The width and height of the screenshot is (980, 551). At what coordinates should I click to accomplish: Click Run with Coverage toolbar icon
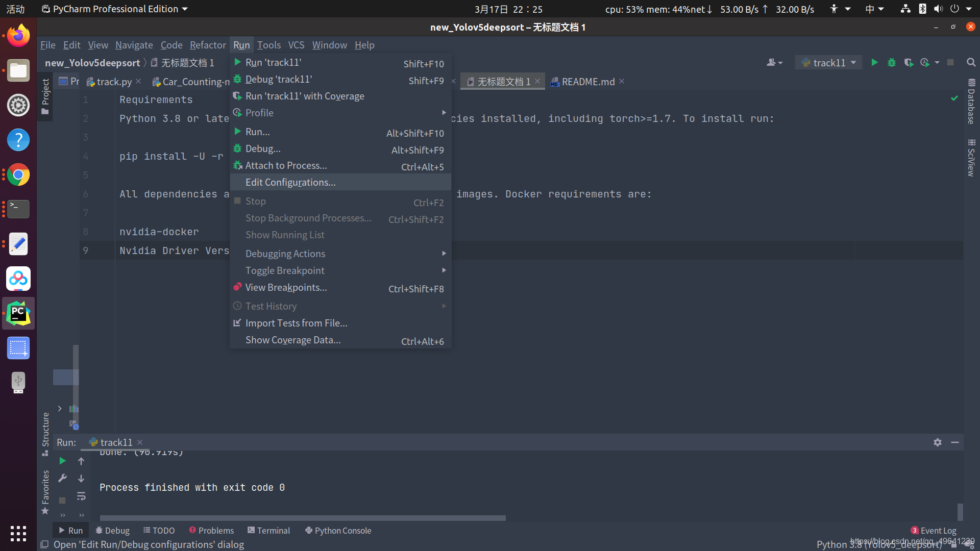point(909,62)
